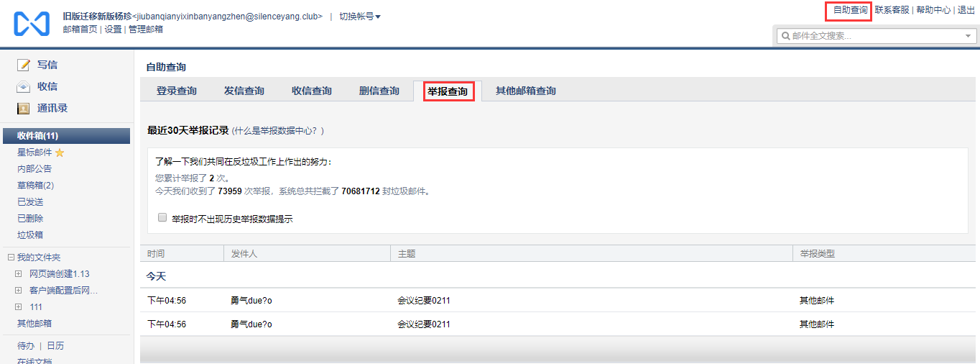The height and width of the screenshot is (364, 980).
Task: Click the address book icon
Action: 24,109
